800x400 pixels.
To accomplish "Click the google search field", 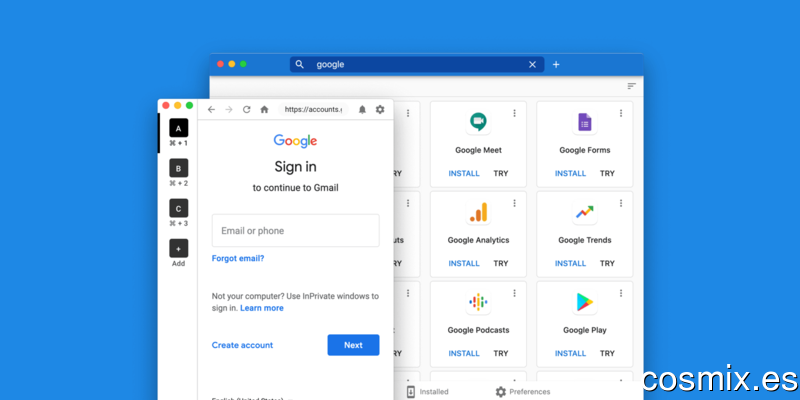I will pyautogui.click(x=417, y=64).
